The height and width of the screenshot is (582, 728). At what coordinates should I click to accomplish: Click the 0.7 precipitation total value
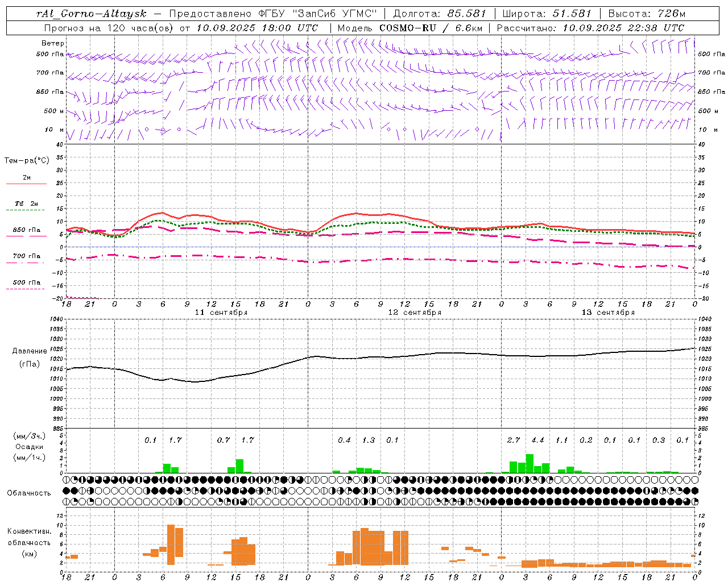224,440
